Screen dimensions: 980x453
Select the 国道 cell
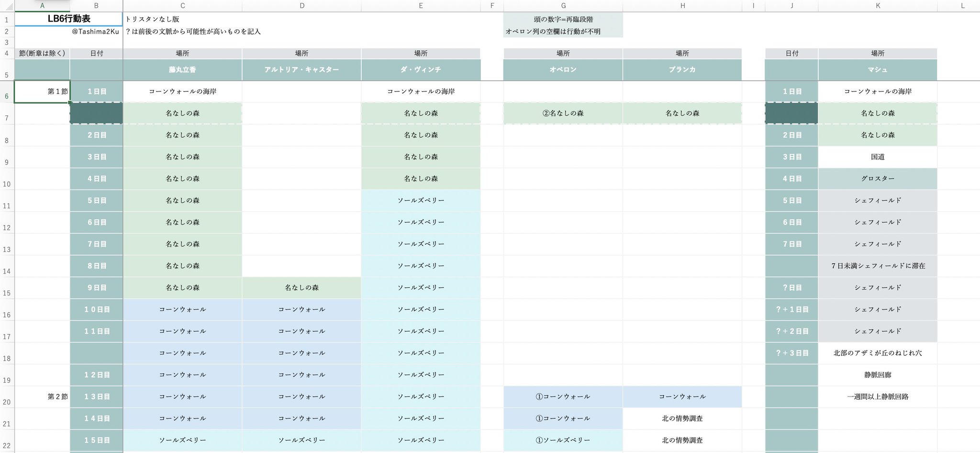(878, 157)
